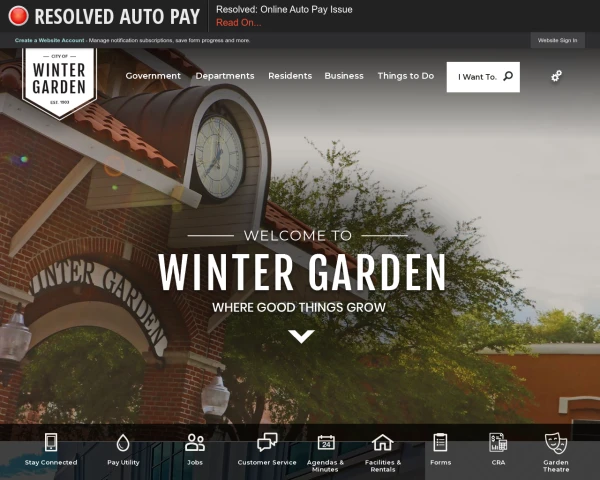
Task: Click the Read On... alert link
Action: tap(239, 23)
